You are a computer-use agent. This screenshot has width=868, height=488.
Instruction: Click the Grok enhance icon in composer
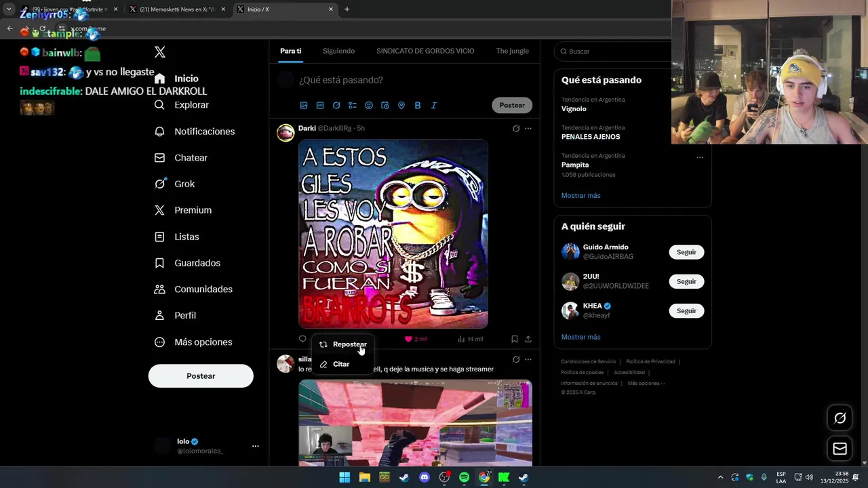click(336, 105)
